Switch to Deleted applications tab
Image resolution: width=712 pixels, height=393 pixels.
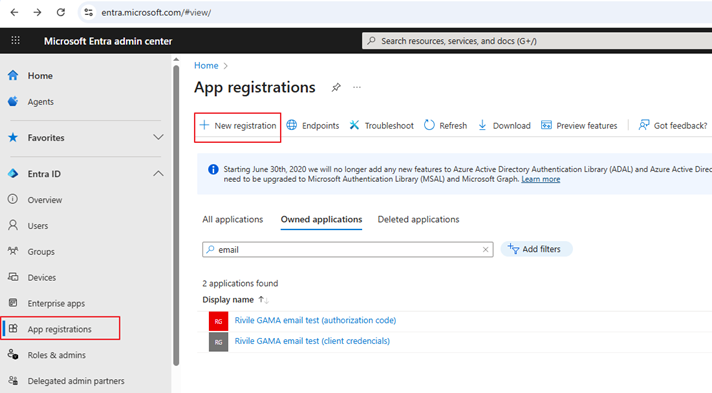click(418, 219)
